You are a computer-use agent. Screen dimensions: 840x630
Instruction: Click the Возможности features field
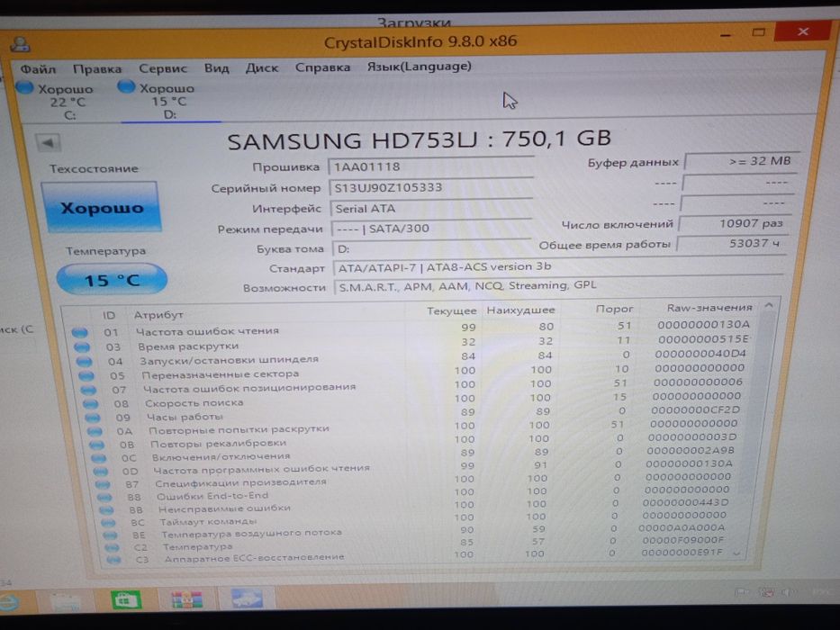[557, 286]
